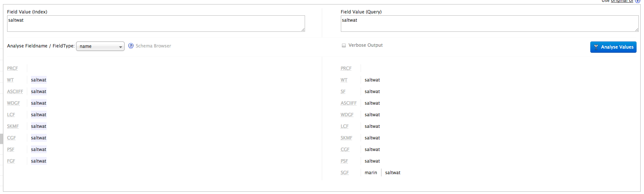644x194 pixels.
Task: Click the 'saltwat' token in the FGF row
Action: pyautogui.click(x=39, y=161)
